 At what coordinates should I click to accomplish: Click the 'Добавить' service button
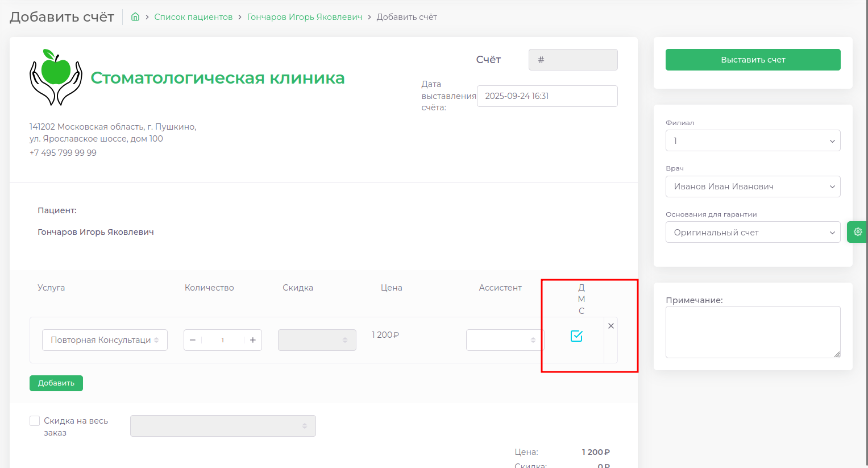[56, 383]
